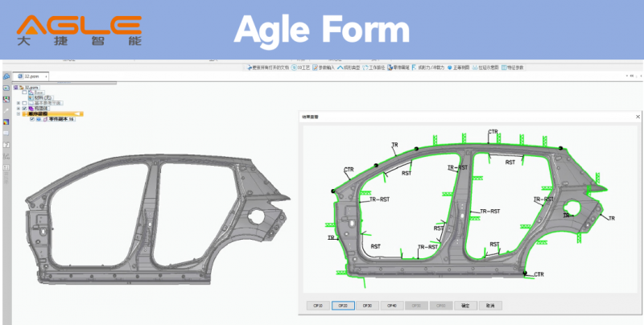Screen dimensions: 644x325
Task: Select the 成形类型 toolbar tool
Action: tap(349, 68)
